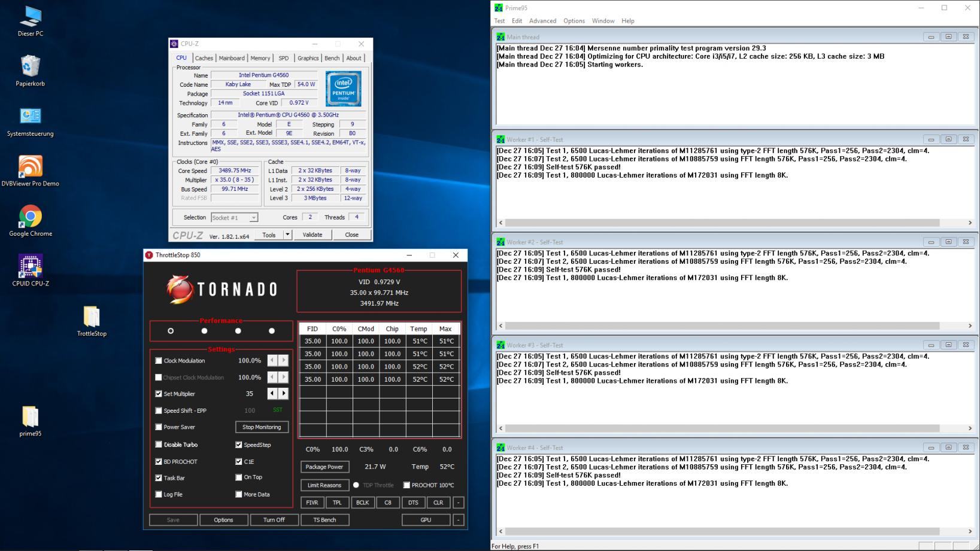The image size is (980, 551).
Task: Click the Tornado fireball logo in ThrottleStop
Action: (180, 290)
